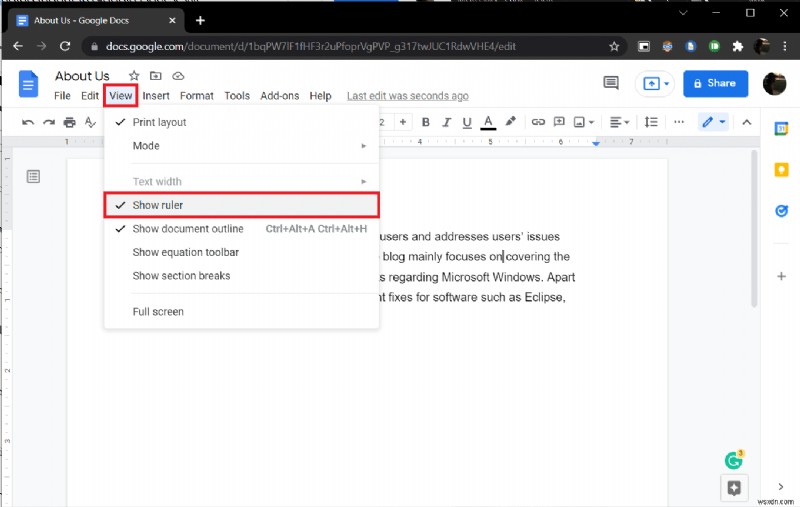Image resolution: width=800 pixels, height=507 pixels.
Task: Open Chrome extensions puzzle icon
Action: (737, 46)
